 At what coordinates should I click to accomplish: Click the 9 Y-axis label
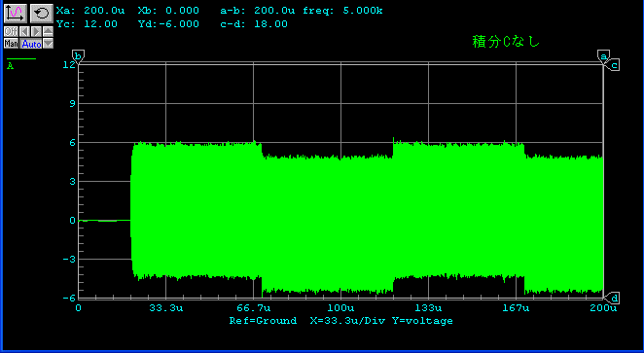coord(72,103)
